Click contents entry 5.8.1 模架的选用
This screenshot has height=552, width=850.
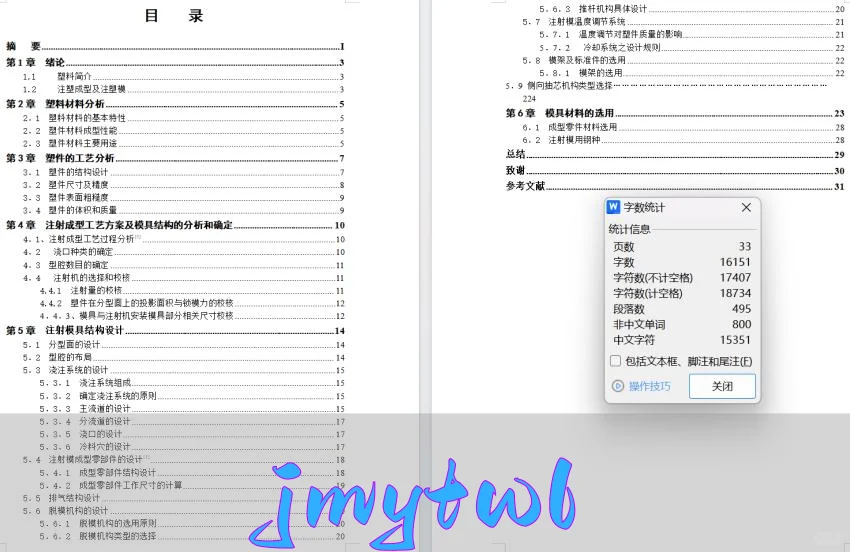tap(692, 73)
